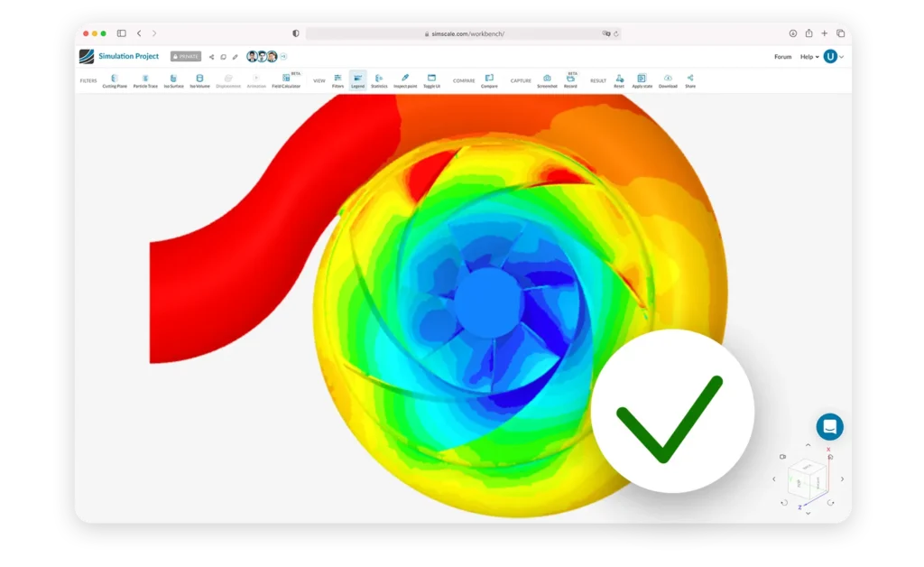This screenshot has height=567, width=924.
Task: Toggle the Filters panel
Action: click(x=337, y=80)
